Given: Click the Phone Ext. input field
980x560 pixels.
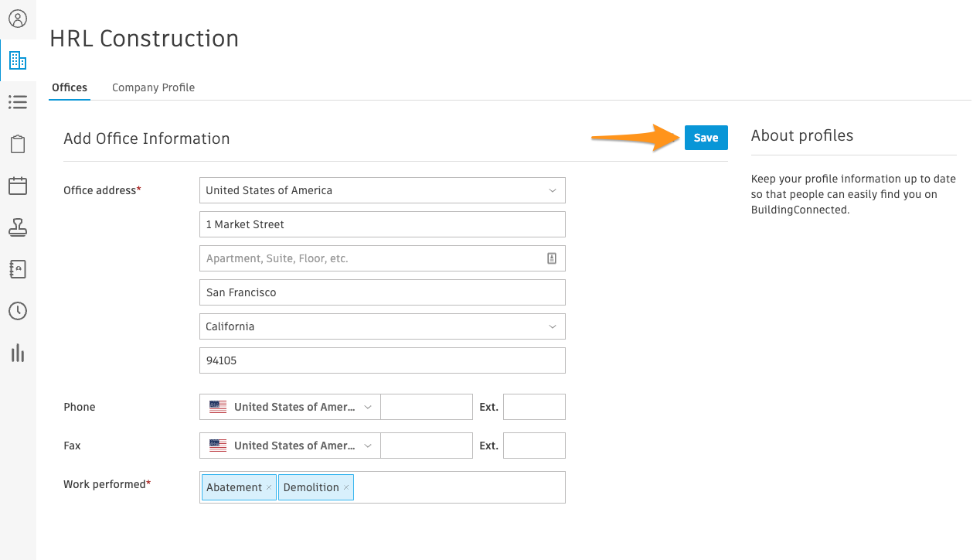Looking at the screenshot, I should click(534, 407).
